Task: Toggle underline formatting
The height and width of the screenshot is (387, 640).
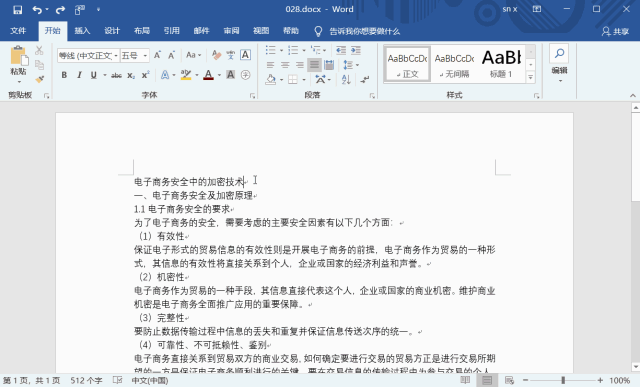Action: [94, 75]
